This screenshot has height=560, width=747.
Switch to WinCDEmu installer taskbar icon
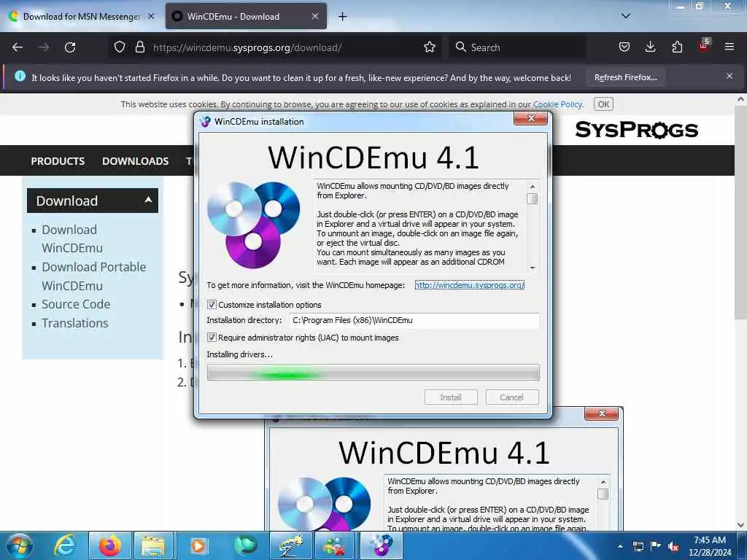pyautogui.click(x=381, y=545)
